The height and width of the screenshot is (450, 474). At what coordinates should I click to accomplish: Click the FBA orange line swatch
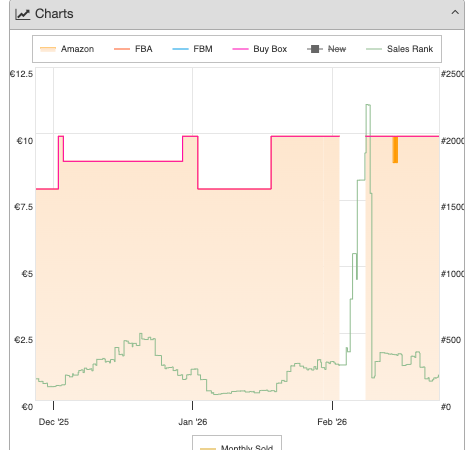(x=122, y=49)
